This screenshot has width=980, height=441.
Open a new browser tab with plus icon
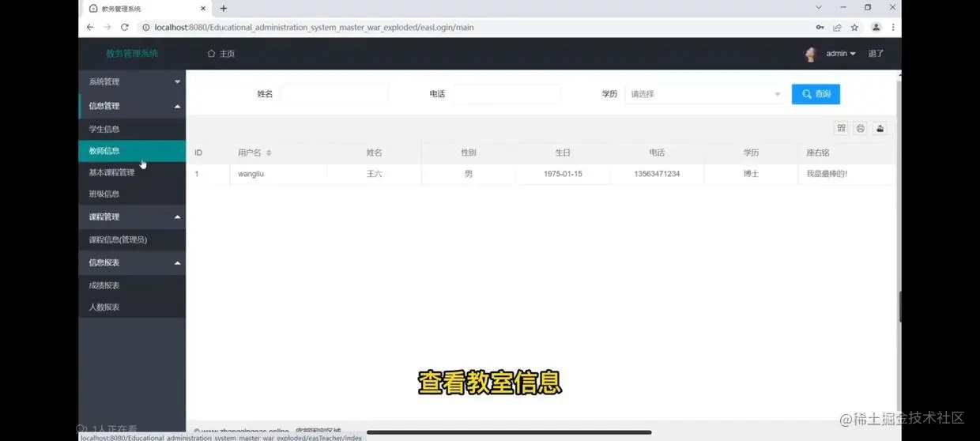223,9
